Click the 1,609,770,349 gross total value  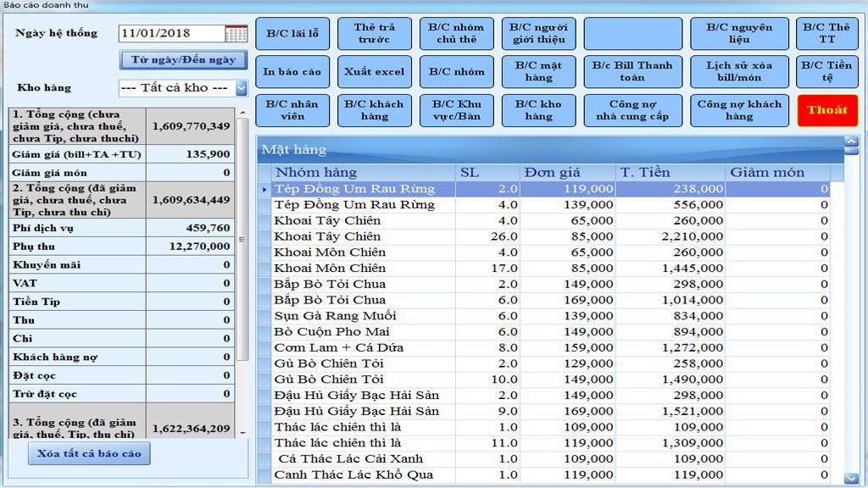pyautogui.click(x=191, y=126)
